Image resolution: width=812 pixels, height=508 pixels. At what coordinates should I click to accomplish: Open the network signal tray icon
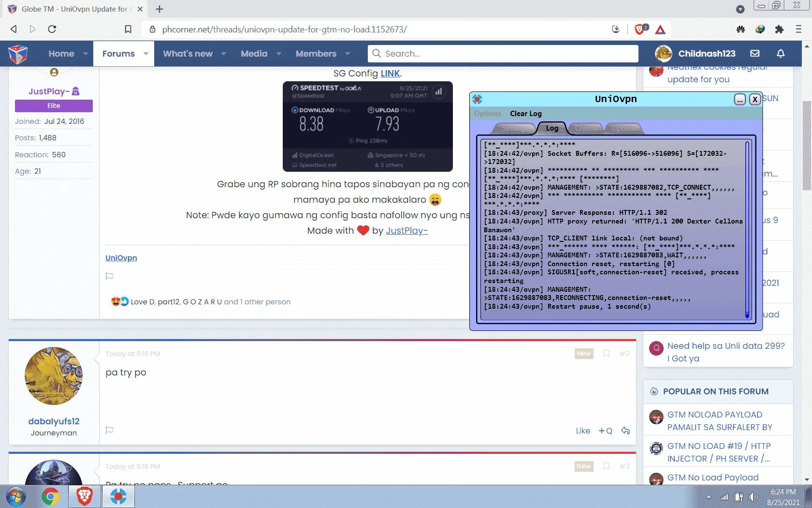click(x=724, y=497)
